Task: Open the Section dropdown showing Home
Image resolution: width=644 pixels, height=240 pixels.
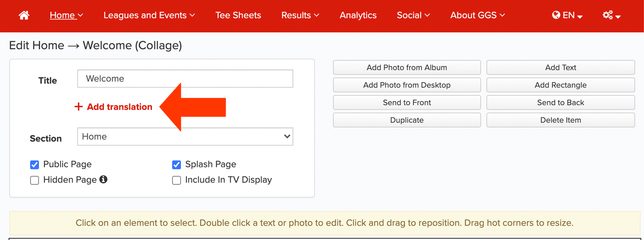Action: (185, 137)
